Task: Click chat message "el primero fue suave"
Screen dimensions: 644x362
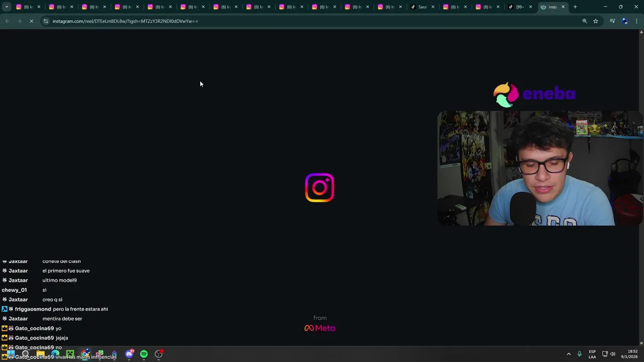Action: [66, 270]
